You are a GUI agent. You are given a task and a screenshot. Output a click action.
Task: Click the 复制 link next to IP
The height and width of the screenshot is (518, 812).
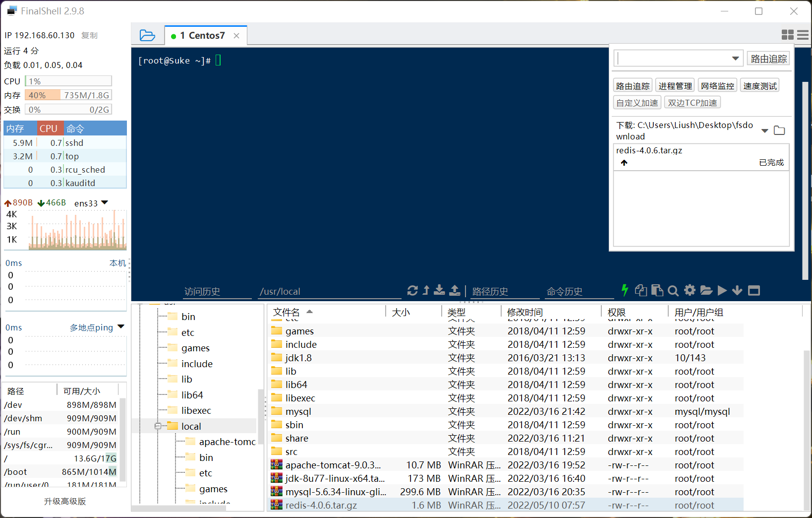(x=89, y=35)
